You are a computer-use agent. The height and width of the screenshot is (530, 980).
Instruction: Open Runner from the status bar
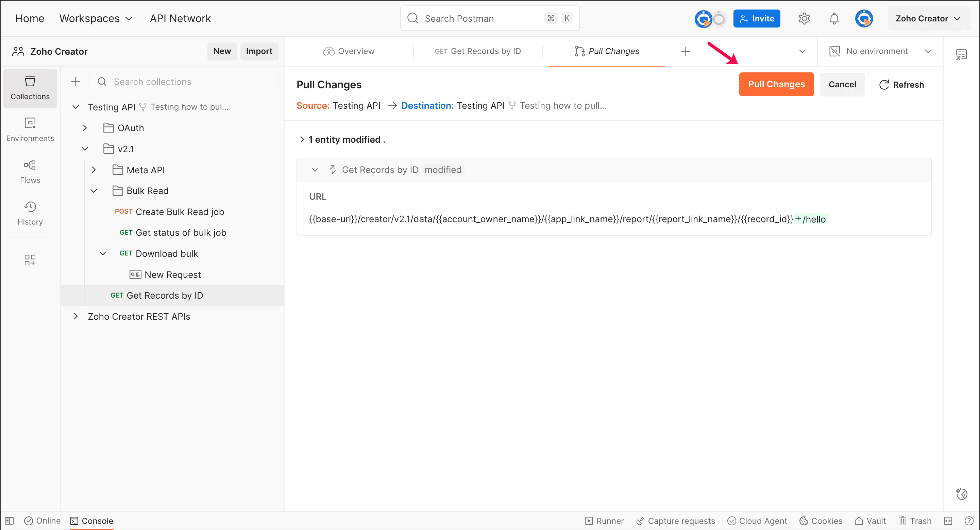[604, 520]
